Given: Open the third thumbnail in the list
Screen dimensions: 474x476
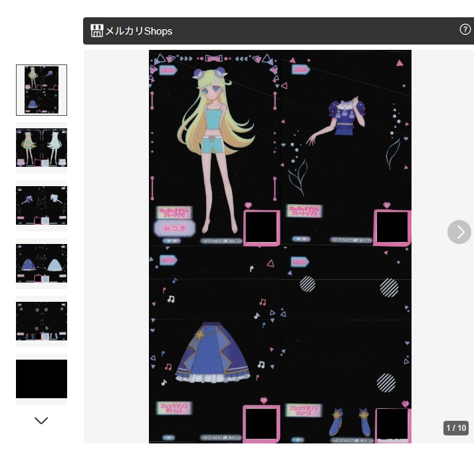Looking at the screenshot, I should tap(41, 205).
